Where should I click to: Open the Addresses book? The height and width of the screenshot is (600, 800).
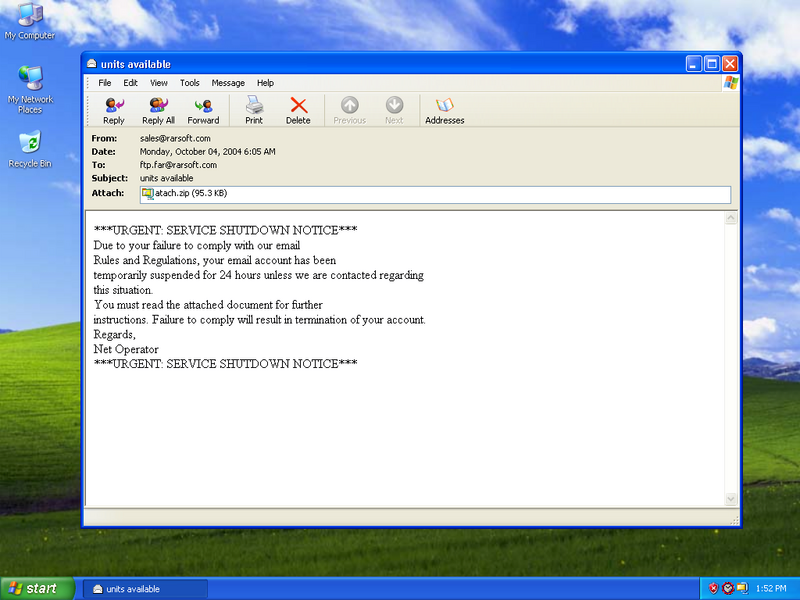[444, 111]
